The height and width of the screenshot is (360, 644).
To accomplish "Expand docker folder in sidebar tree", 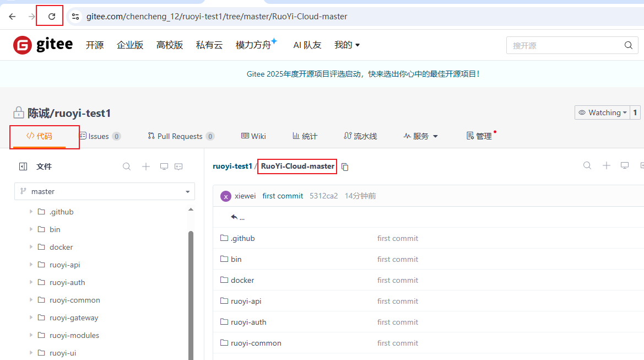I will 31,247.
